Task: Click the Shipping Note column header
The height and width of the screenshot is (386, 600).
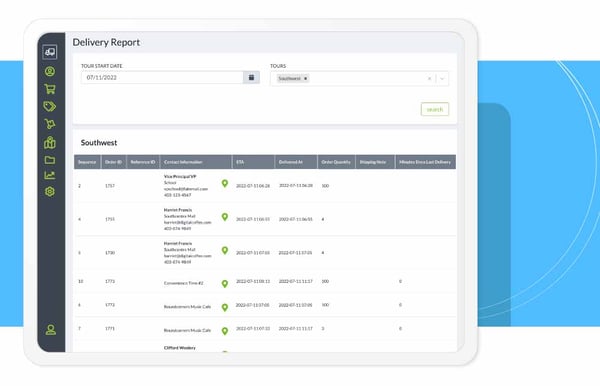Action: point(375,162)
